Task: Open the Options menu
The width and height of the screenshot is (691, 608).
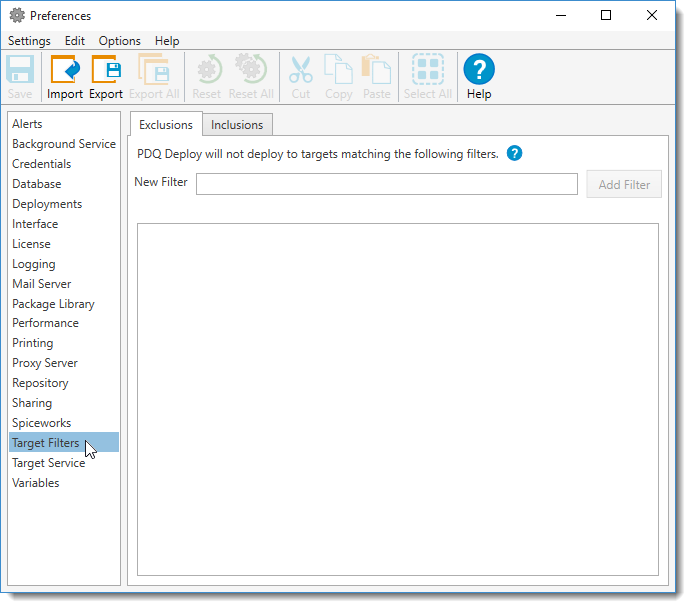Action: pyautogui.click(x=119, y=41)
